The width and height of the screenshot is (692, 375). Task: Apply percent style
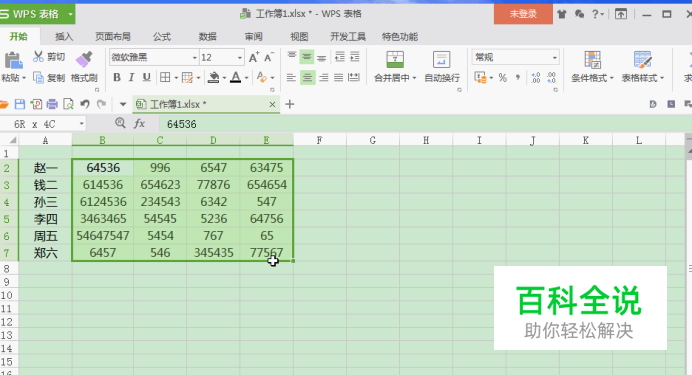[x=503, y=78]
